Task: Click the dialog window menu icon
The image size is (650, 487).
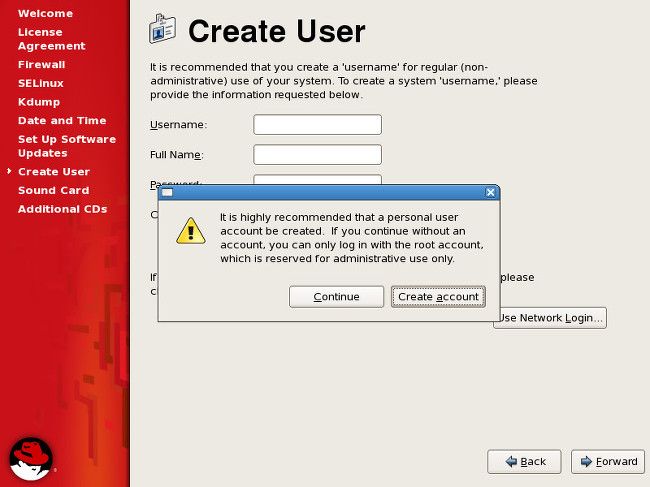Action: coord(167,192)
